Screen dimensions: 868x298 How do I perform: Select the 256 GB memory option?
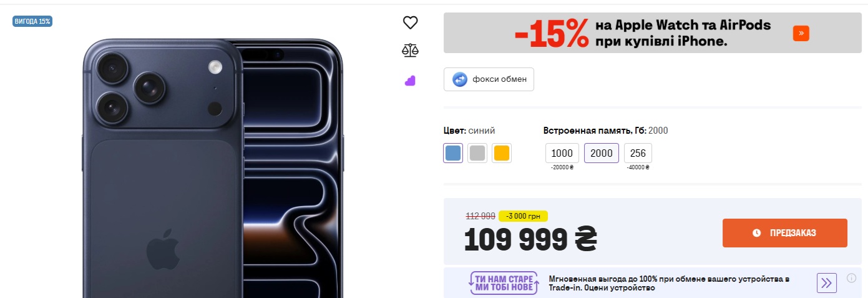pos(638,153)
